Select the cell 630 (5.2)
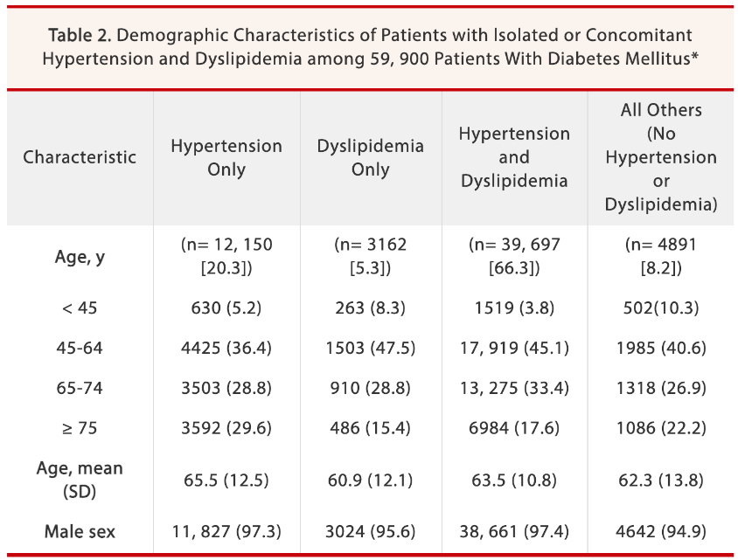This screenshot has width=738, height=560. coord(226,308)
